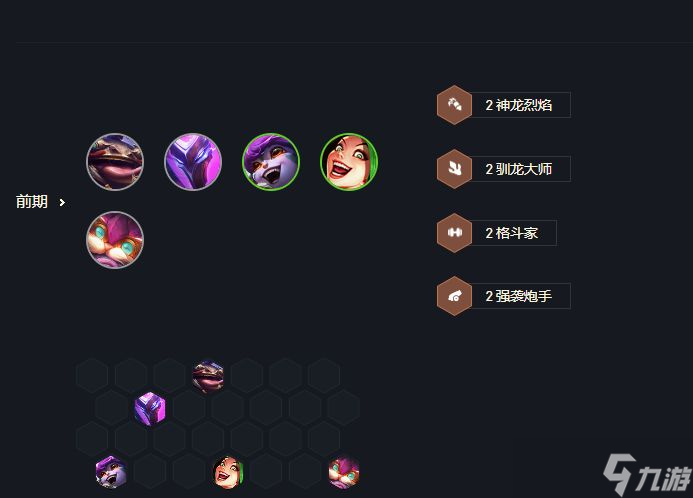Click the 格斗家 trait hexagon icon
This screenshot has width=693, height=498.
click(454, 232)
